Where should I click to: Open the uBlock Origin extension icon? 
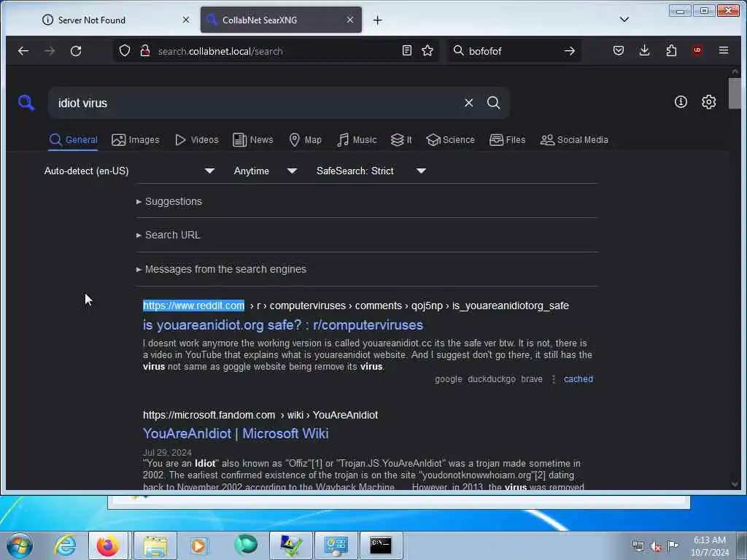(x=697, y=50)
